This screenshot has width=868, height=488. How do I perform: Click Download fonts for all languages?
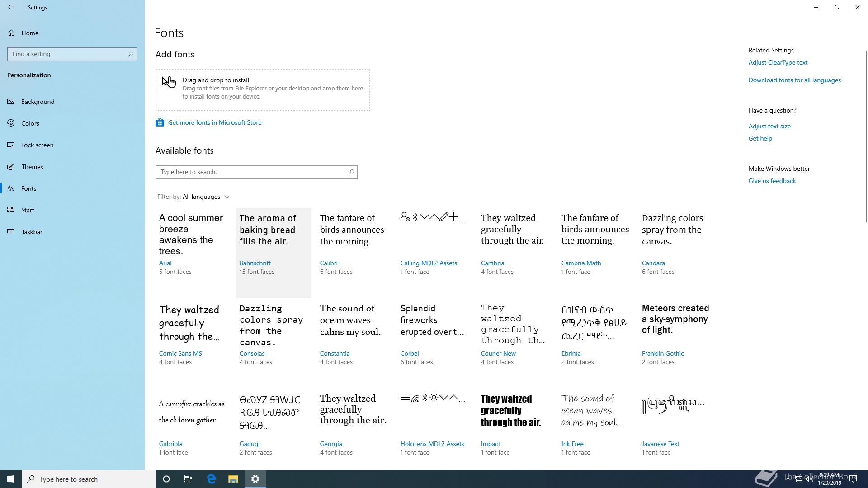[x=794, y=80]
